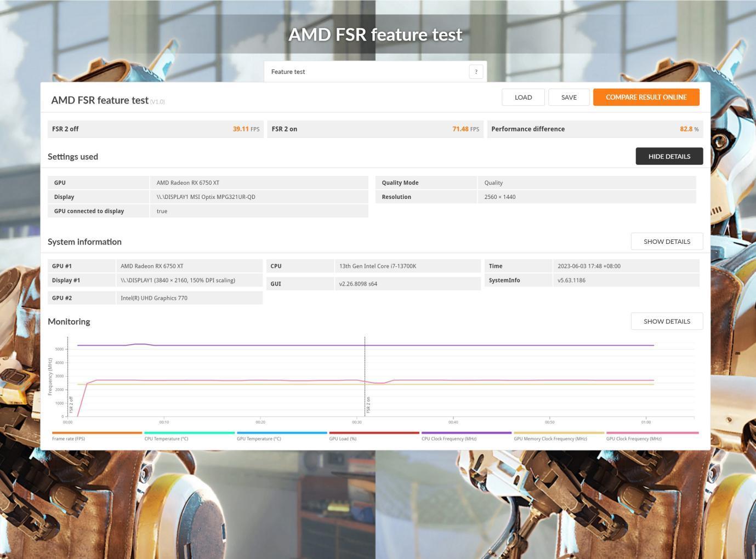The width and height of the screenshot is (756, 559).
Task: Click COMPARE RESULT ONLINE button
Action: [x=646, y=97]
